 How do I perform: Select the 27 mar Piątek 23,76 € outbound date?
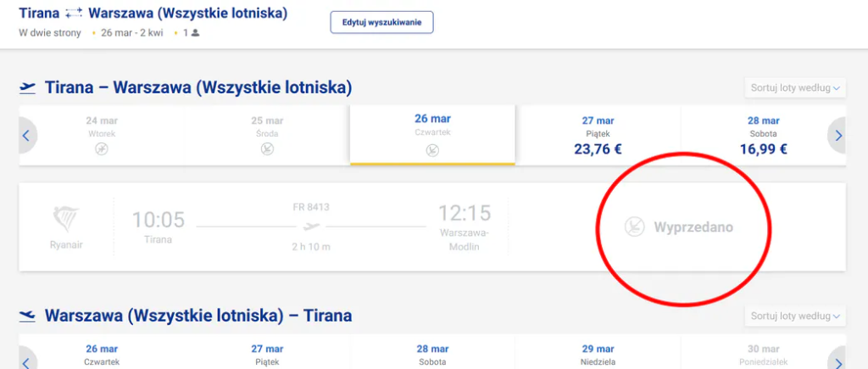pos(598,136)
